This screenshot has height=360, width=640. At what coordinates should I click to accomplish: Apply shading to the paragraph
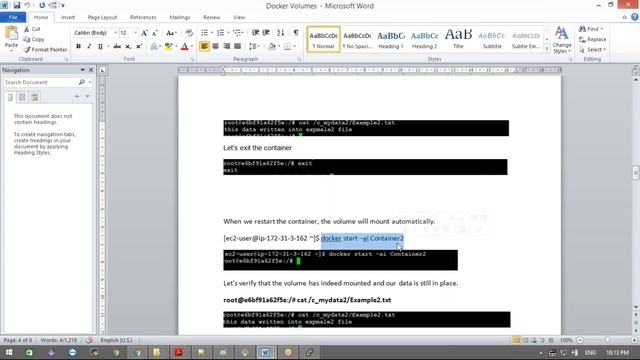pyautogui.click(x=272, y=46)
